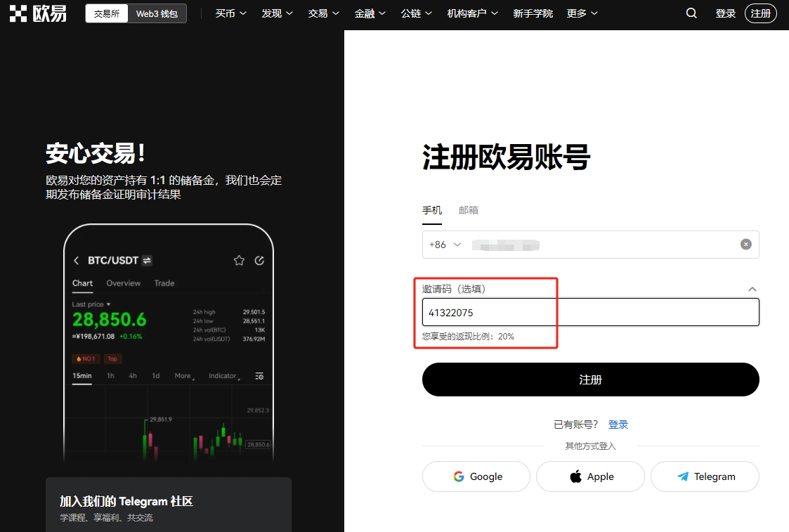Sign in with Apple button
Image resolution: width=789 pixels, height=532 pixels.
(590, 476)
